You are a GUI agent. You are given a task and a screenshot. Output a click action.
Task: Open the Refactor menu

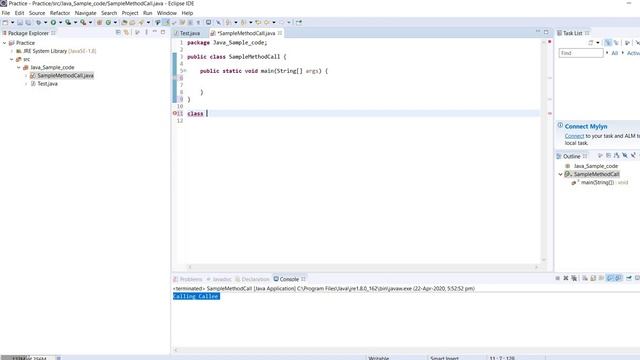point(60,13)
